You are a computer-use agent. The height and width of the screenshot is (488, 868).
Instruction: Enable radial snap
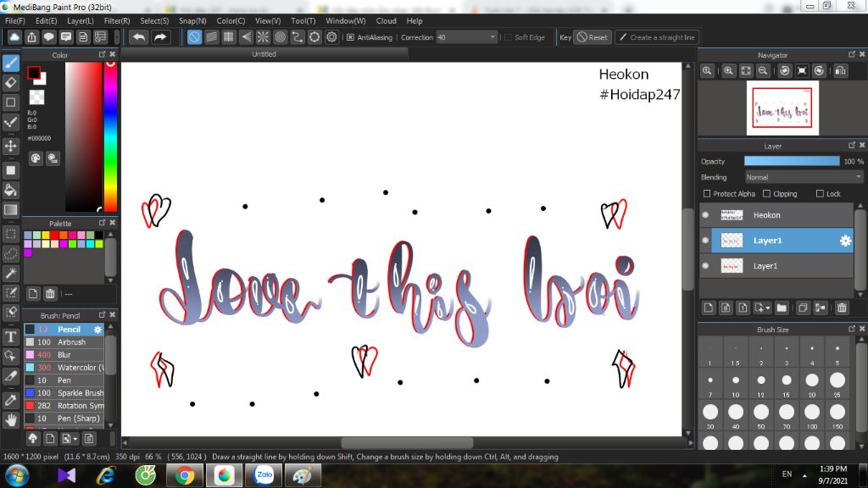263,37
